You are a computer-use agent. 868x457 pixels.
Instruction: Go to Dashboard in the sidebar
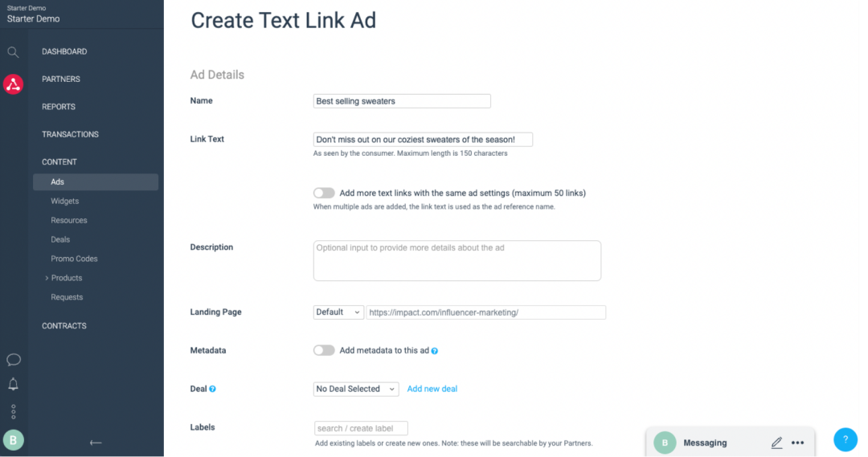pyautogui.click(x=64, y=51)
